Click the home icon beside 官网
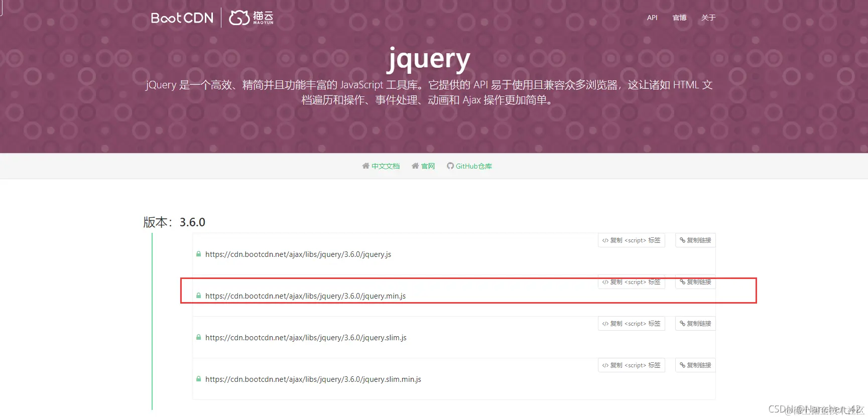 point(415,166)
